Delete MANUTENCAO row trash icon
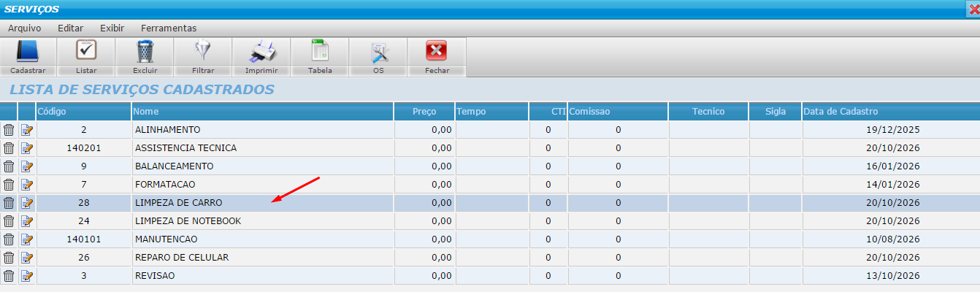980x292 pixels. tap(9, 239)
